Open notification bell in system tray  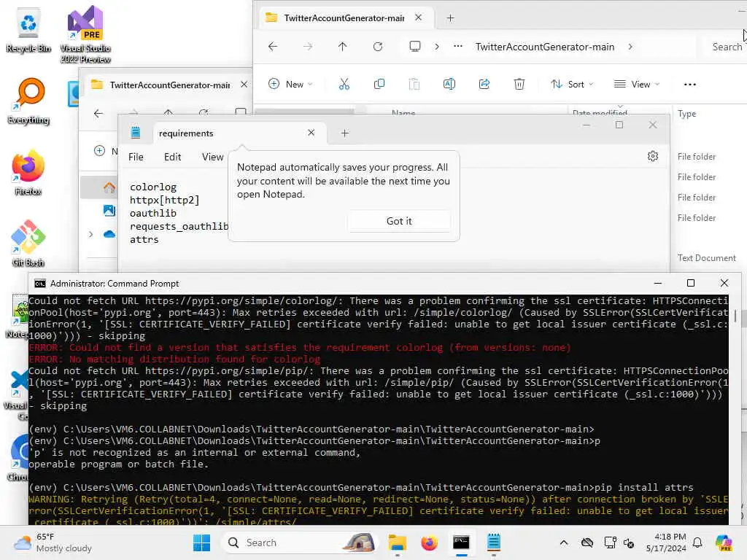coord(697,542)
